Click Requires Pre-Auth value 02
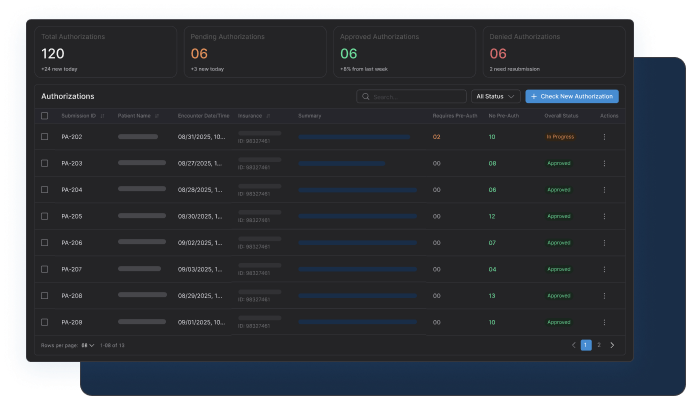The image size is (686, 396). (x=436, y=137)
